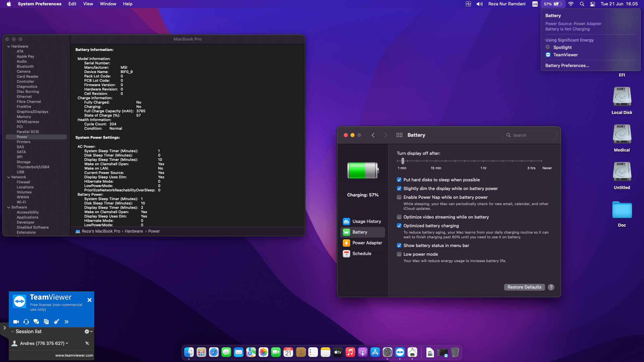Viewport: 644px width, 362px height.
Task: Open session list gear settings dropdown
Action: 88,331
